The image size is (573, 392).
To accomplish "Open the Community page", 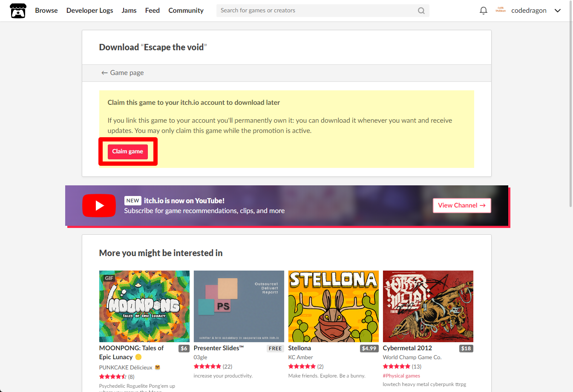I will point(186,11).
